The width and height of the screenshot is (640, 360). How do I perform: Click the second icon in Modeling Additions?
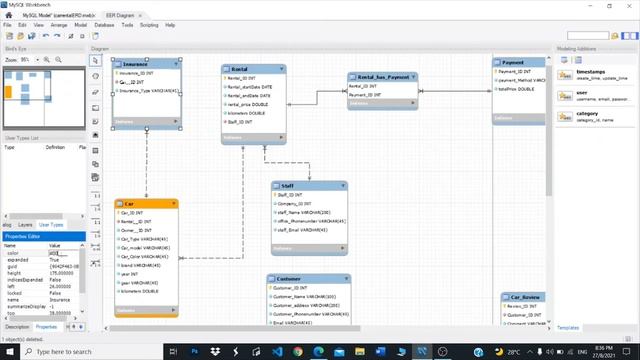578,60
